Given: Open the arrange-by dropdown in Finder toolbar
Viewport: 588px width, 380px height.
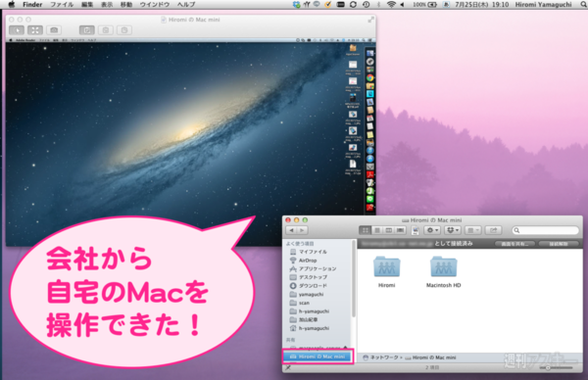Looking at the screenshot, I should pyautogui.click(x=472, y=230).
